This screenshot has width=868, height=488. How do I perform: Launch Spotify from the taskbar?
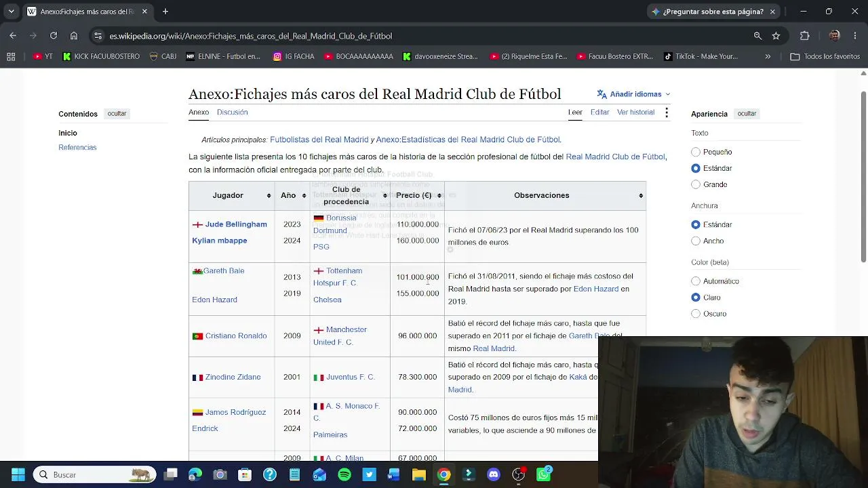click(344, 474)
